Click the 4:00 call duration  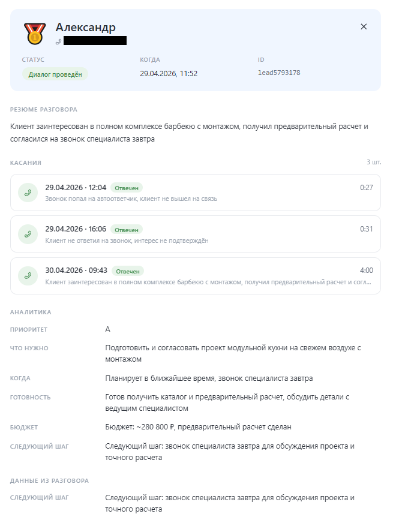(367, 270)
